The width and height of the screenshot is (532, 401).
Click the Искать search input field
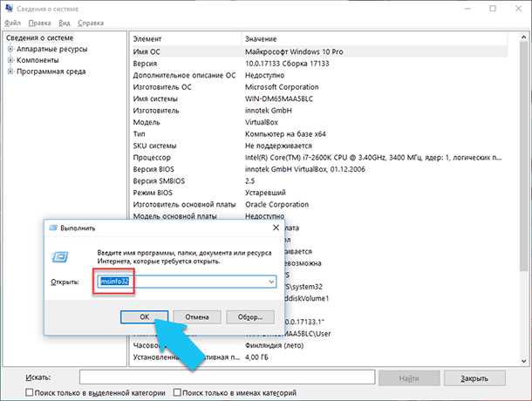click(228, 377)
